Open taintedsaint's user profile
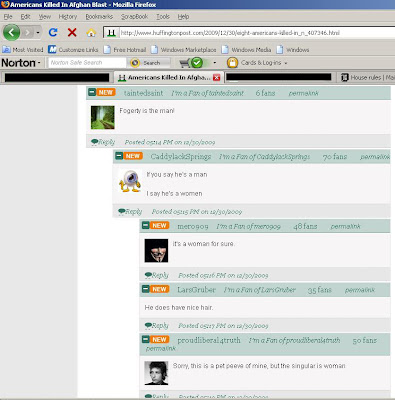 (x=143, y=93)
